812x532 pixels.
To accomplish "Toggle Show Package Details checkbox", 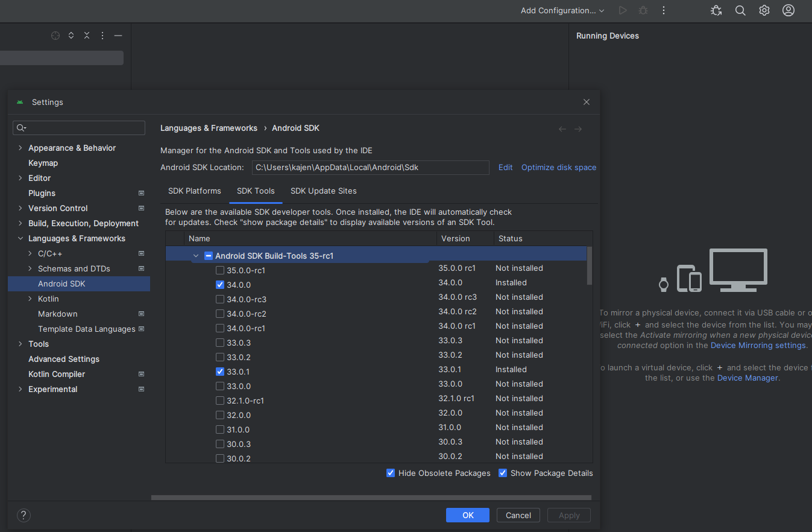I will [503, 473].
